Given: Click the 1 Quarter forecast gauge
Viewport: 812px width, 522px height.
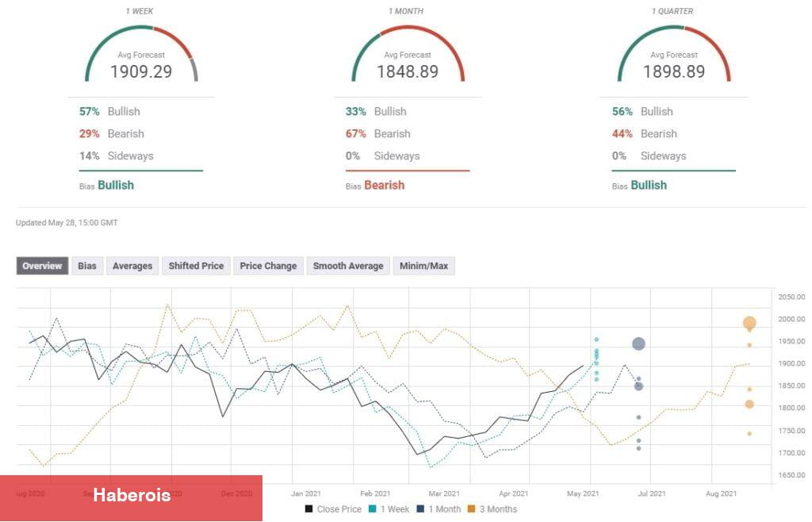Looking at the screenshot, I should 674,56.
